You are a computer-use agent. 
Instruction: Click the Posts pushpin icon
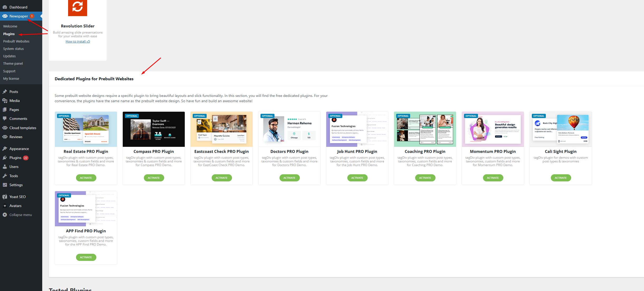point(5,92)
